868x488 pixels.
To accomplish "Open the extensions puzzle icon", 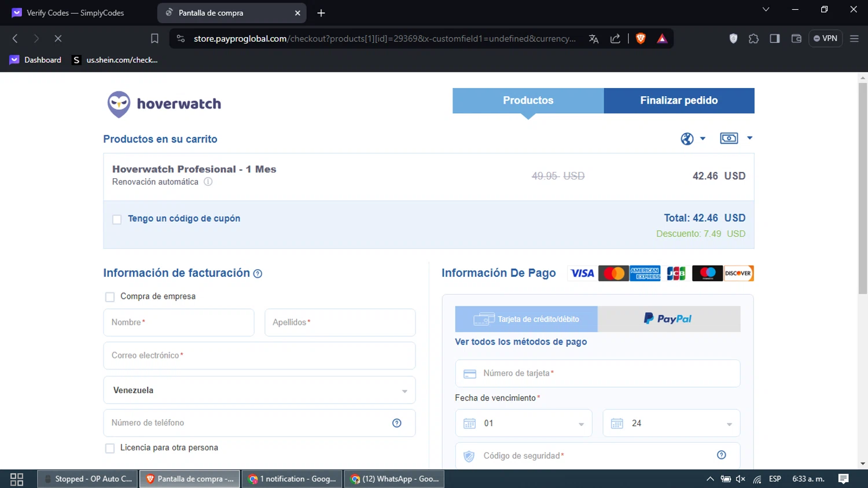I will (753, 39).
